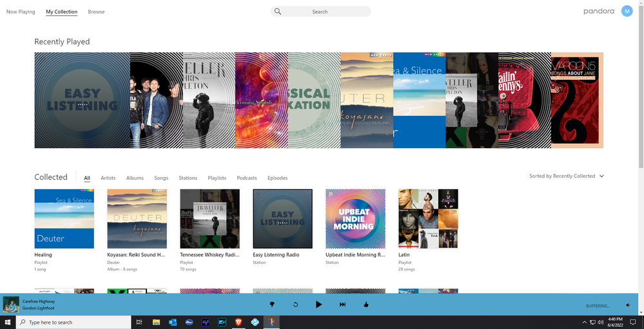Screen dimensions: 644x329
Task: Mute the volume speaker icon
Action: [x=628, y=305]
